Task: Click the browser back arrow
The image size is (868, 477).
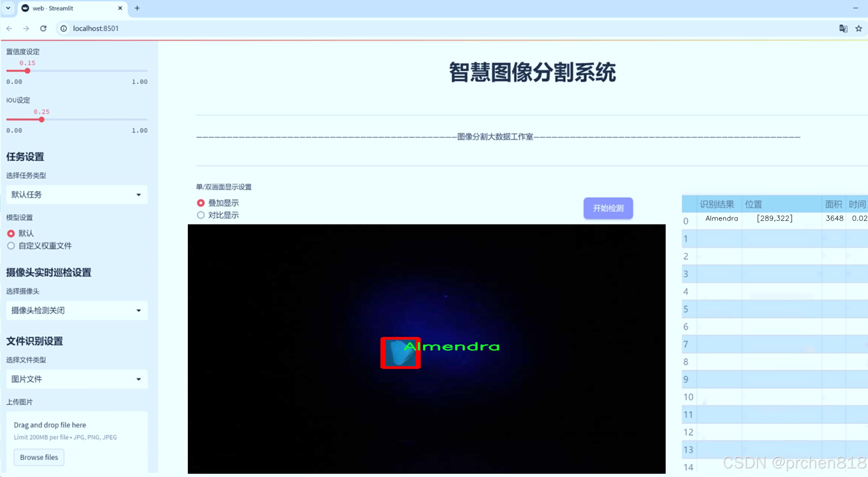Action: [9, 28]
